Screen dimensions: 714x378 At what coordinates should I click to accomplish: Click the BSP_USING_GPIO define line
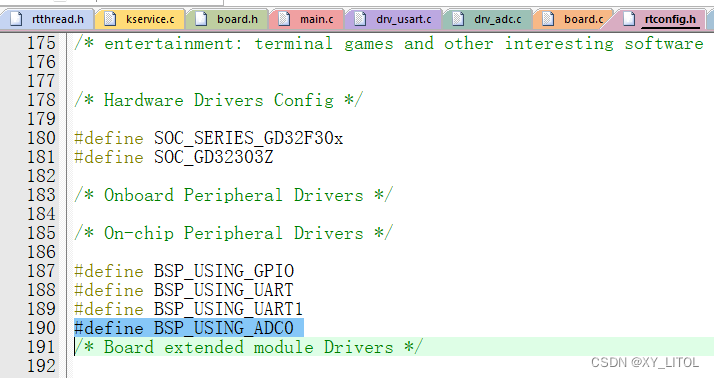184,271
